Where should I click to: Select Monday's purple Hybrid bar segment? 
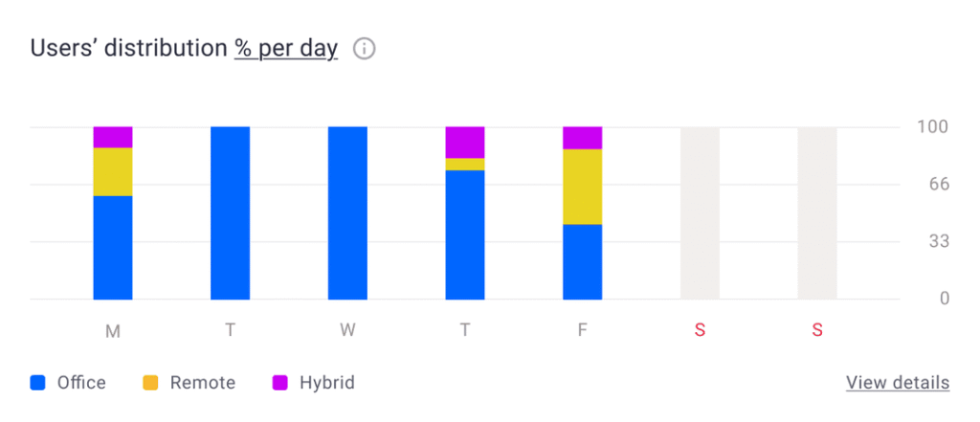pyautogui.click(x=113, y=137)
